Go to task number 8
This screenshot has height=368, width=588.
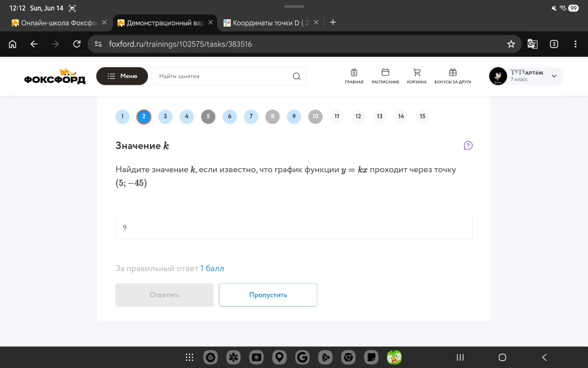(272, 116)
